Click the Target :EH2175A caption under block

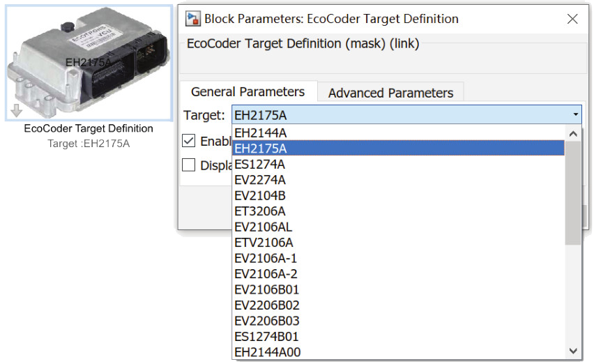click(89, 144)
